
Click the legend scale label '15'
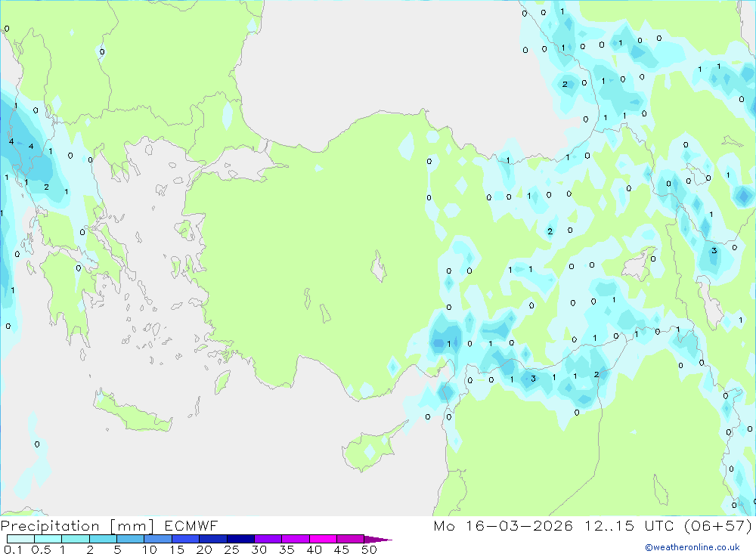pyautogui.click(x=177, y=549)
